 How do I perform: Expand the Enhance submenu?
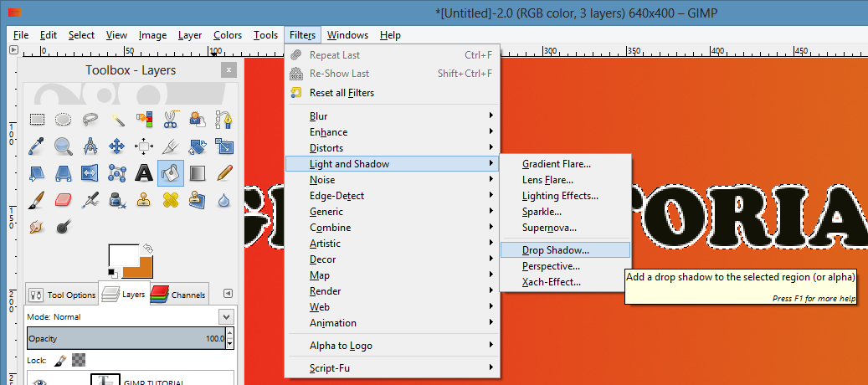point(392,132)
